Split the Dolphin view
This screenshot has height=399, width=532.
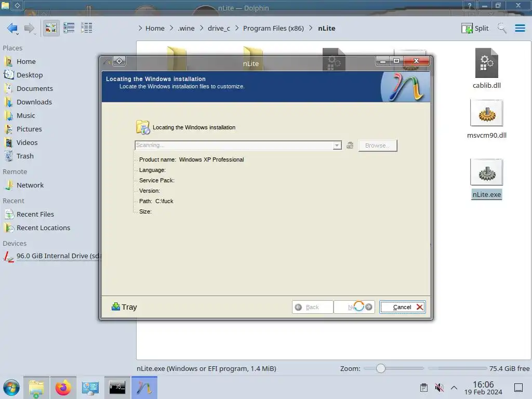tap(475, 28)
